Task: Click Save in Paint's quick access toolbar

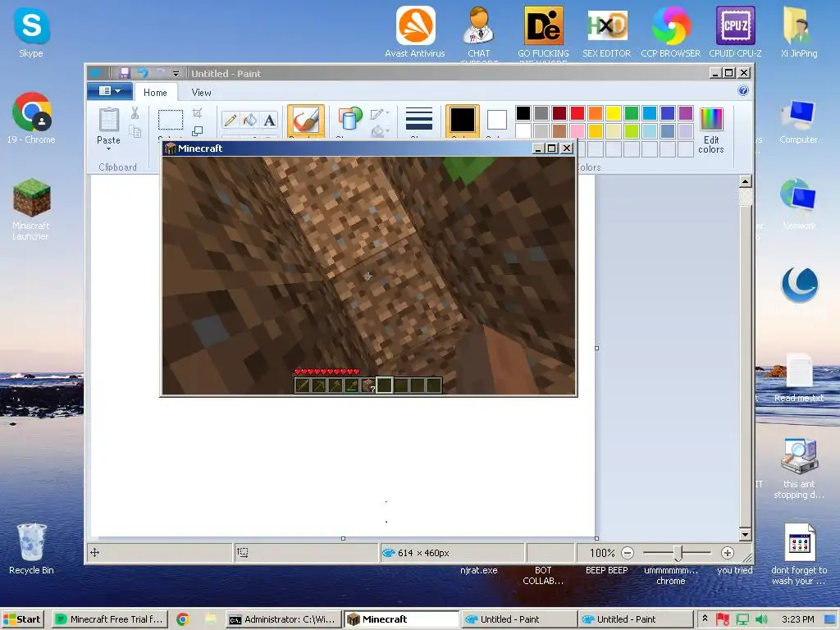Action: (x=125, y=73)
